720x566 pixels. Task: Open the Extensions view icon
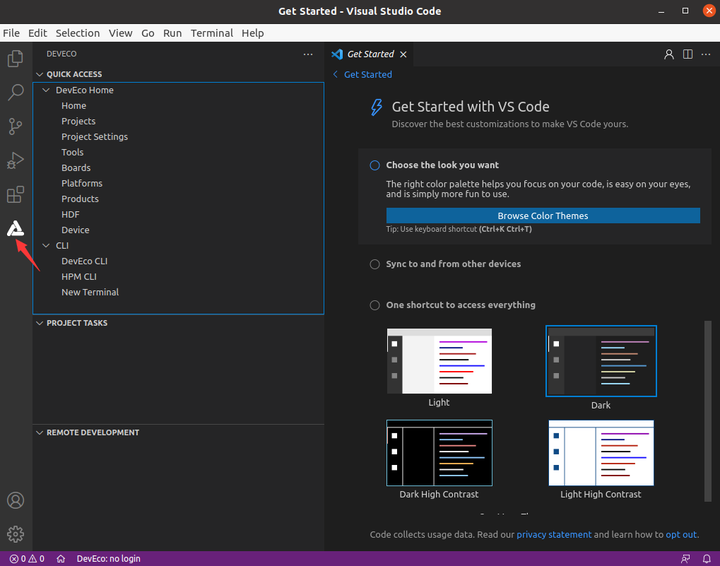click(x=15, y=195)
